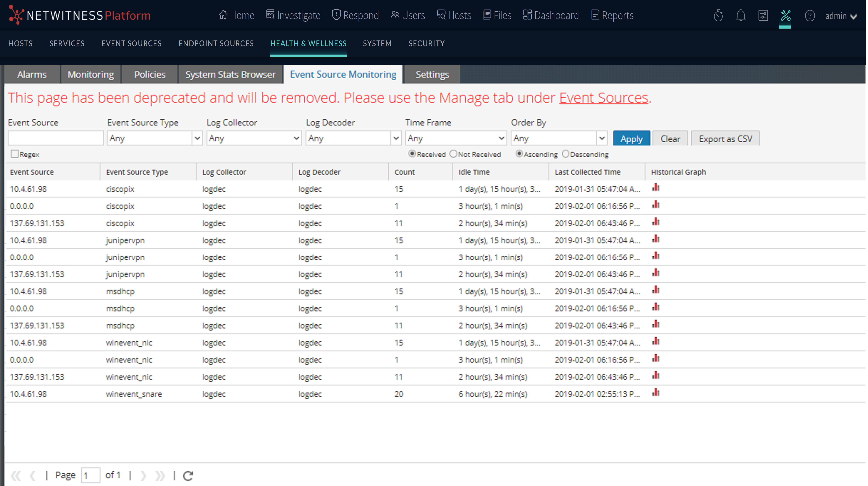The height and width of the screenshot is (486, 868).
Task: Click the Event Source text input field
Action: coord(56,138)
